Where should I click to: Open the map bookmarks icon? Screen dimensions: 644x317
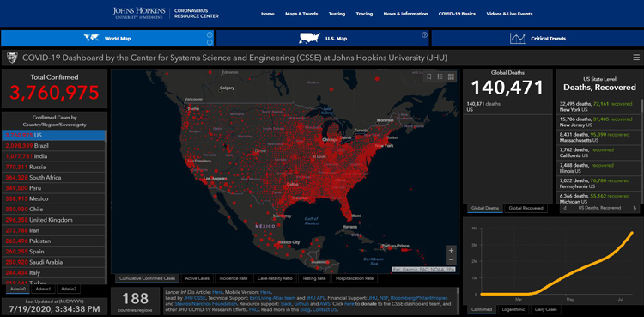coord(428,76)
